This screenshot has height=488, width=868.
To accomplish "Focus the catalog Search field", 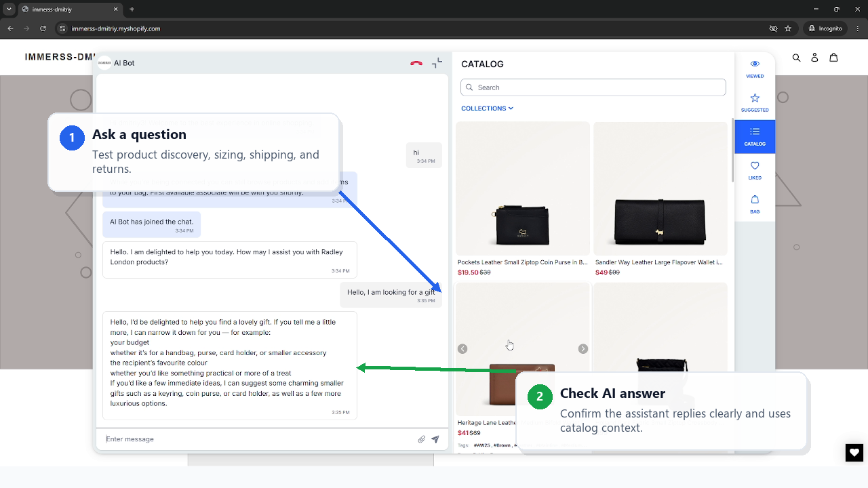I will pos(593,87).
